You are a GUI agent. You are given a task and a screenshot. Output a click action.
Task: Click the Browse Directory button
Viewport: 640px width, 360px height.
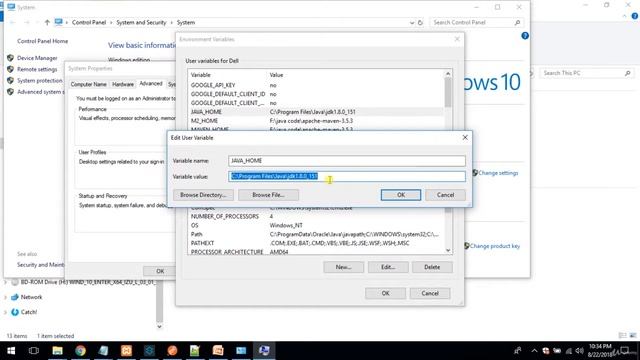pyautogui.click(x=203, y=195)
